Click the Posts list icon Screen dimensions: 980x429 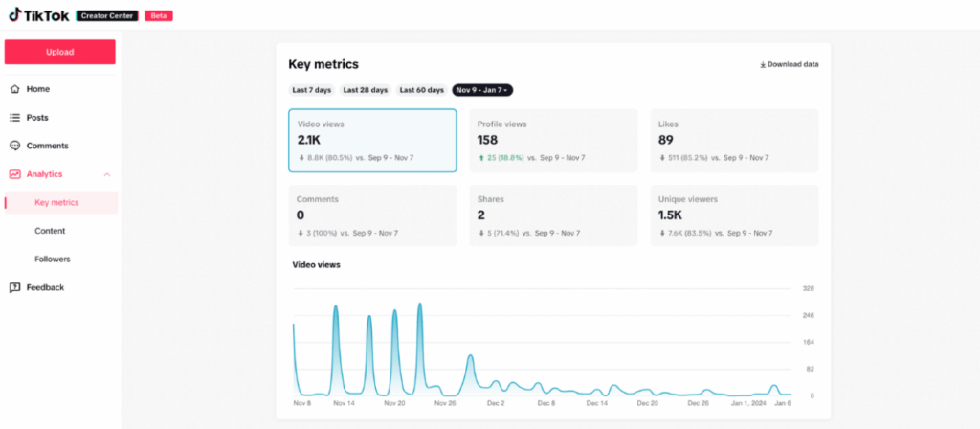14,118
